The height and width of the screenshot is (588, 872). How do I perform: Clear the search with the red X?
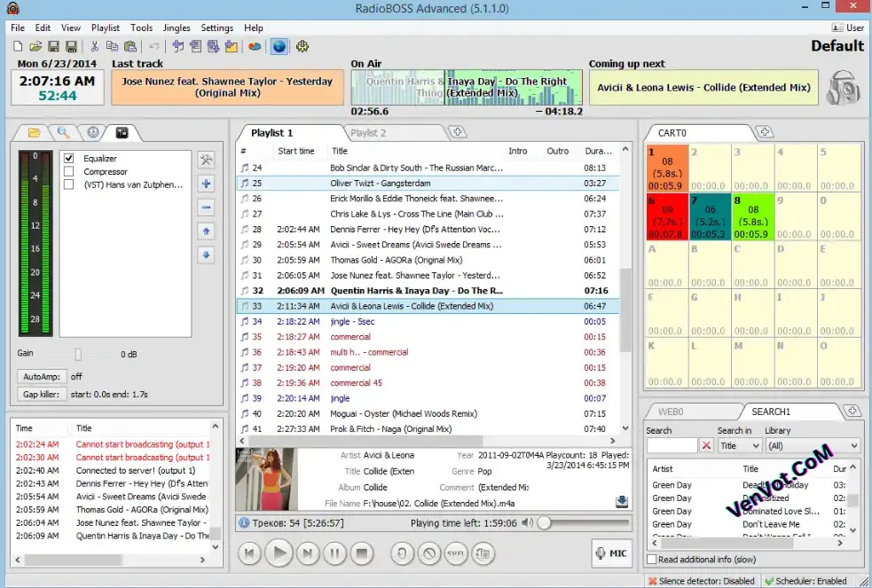pos(706,446)
